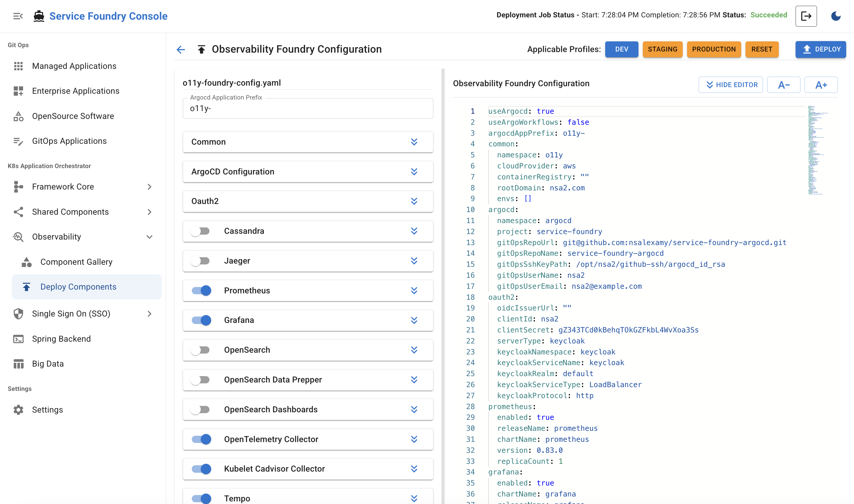This screenshot has height=504, width=854.
Task: Expand the Prometheus section chevron
Action: [414, 291]
